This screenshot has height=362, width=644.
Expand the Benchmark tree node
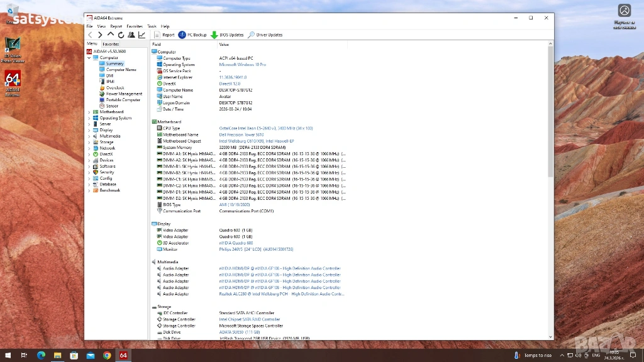pos(89,190)
